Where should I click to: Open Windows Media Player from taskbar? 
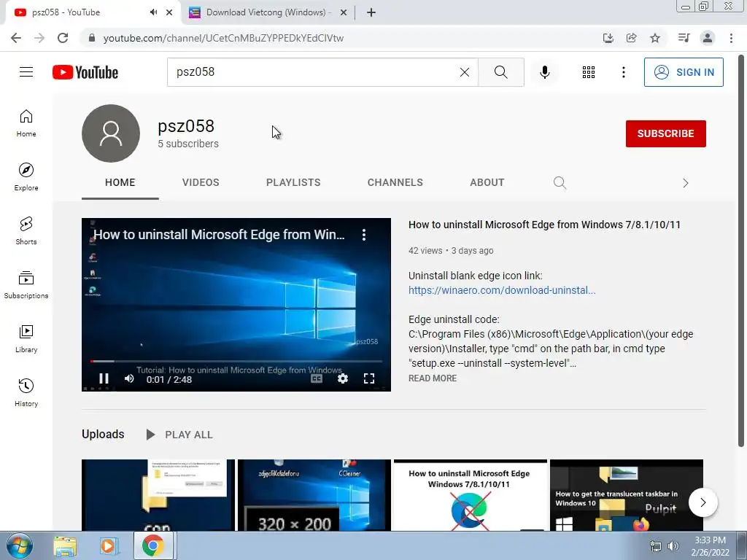point(109,545)
